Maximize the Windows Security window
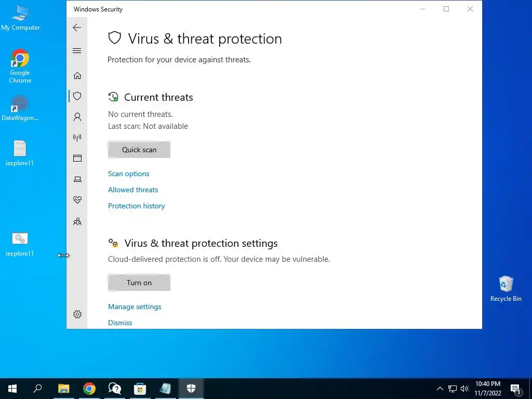Screen dimensions: 532x399 (x=446, y=9)
